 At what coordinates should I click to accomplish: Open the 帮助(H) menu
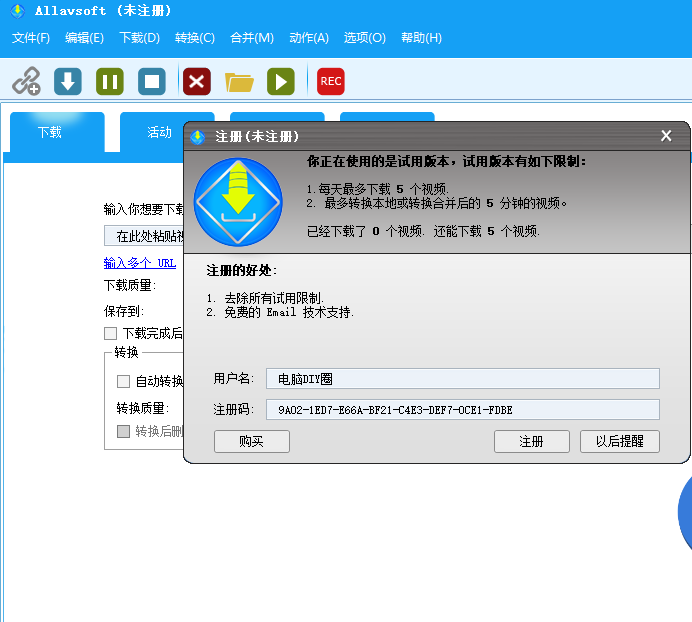pos(421,38)
